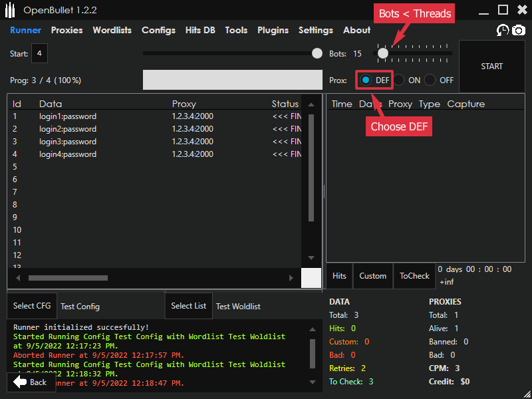Click the right arrow of the horizontal scrollbar

tap(291, 278)
